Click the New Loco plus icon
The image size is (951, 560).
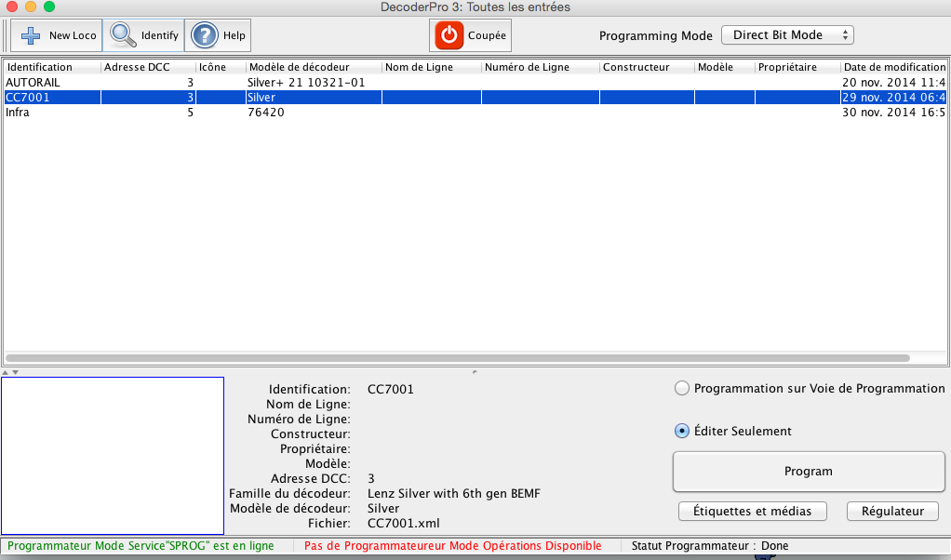(x=31, y=35)
